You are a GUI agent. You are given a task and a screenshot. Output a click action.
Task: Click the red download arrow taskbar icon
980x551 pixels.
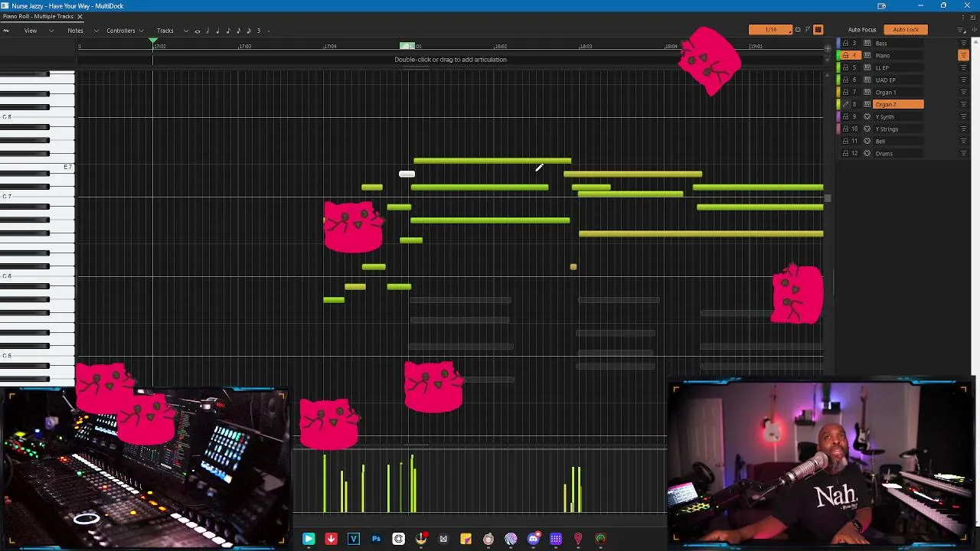tap(331, 540)
